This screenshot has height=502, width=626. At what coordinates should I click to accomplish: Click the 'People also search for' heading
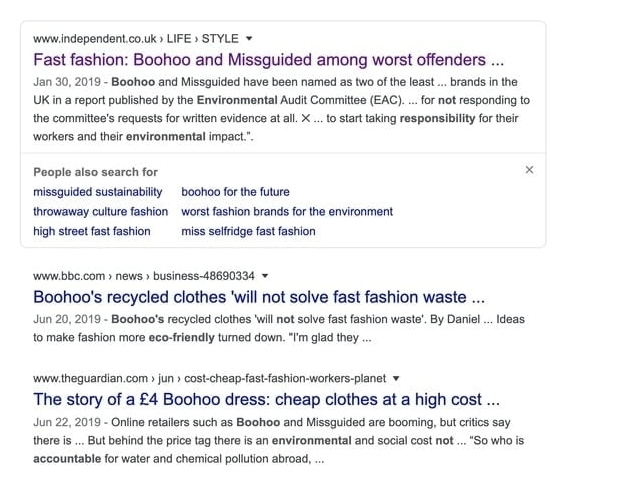(95, 172)
